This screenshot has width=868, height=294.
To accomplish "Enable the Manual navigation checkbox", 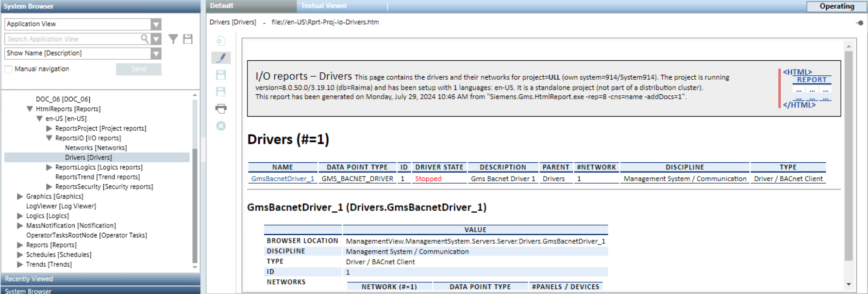I will tap(8, 69).
